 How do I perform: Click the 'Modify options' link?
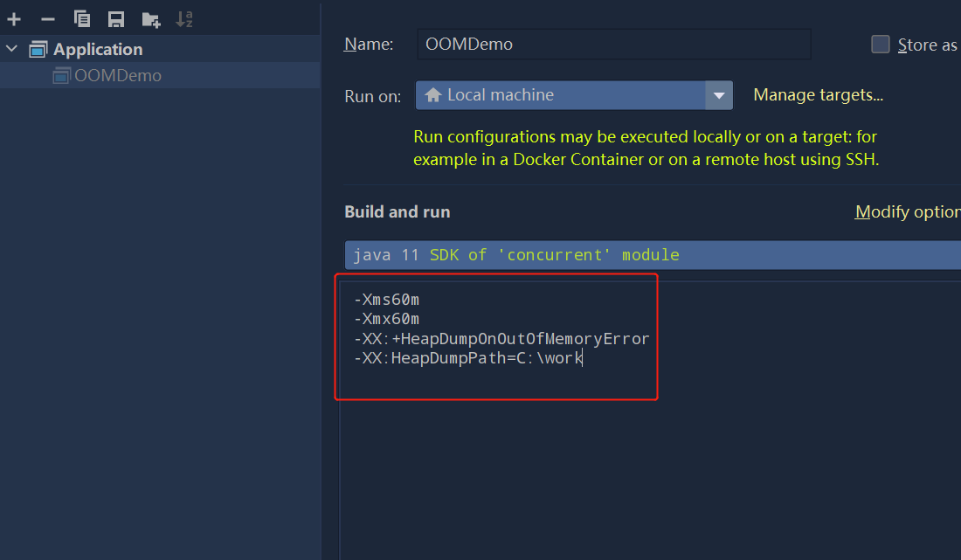(908, 212)
